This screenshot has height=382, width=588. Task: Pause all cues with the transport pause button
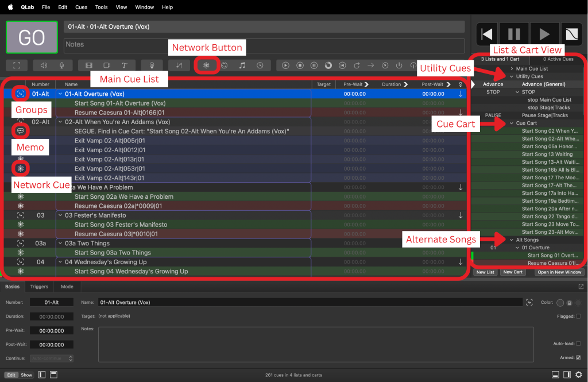click(514, 34)
